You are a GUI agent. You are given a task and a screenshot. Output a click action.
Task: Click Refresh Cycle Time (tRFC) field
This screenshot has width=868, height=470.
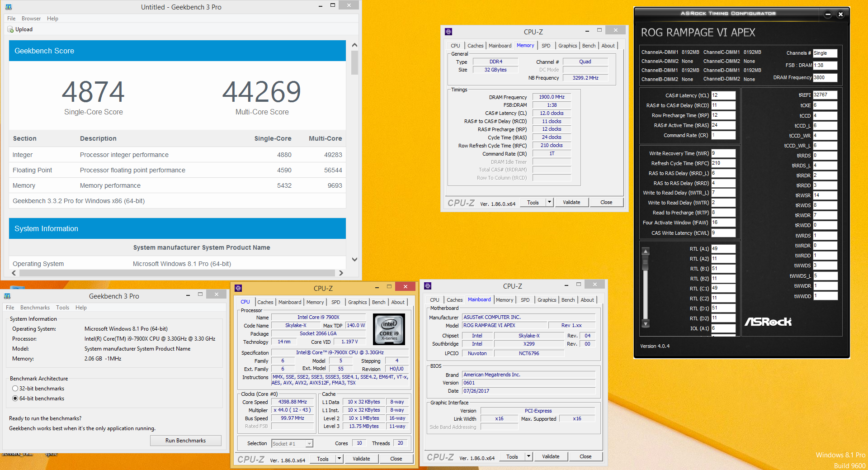pos(723,163)
